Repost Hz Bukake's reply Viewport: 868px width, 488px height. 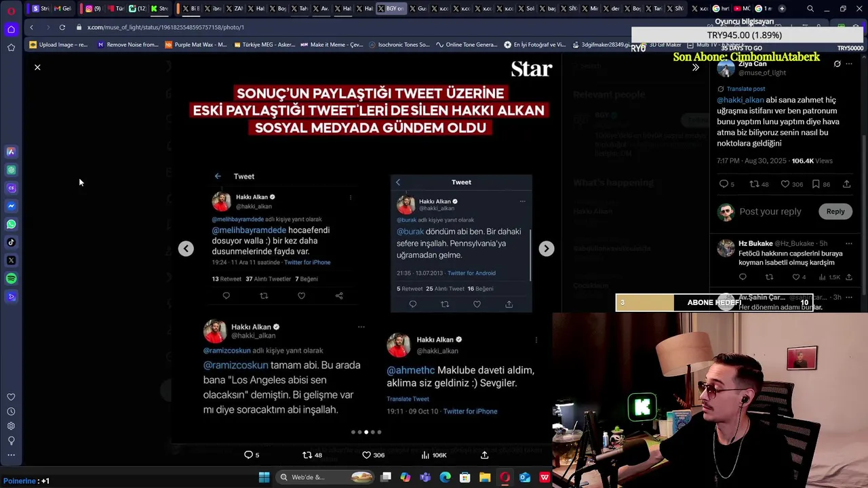click(769, 277)
